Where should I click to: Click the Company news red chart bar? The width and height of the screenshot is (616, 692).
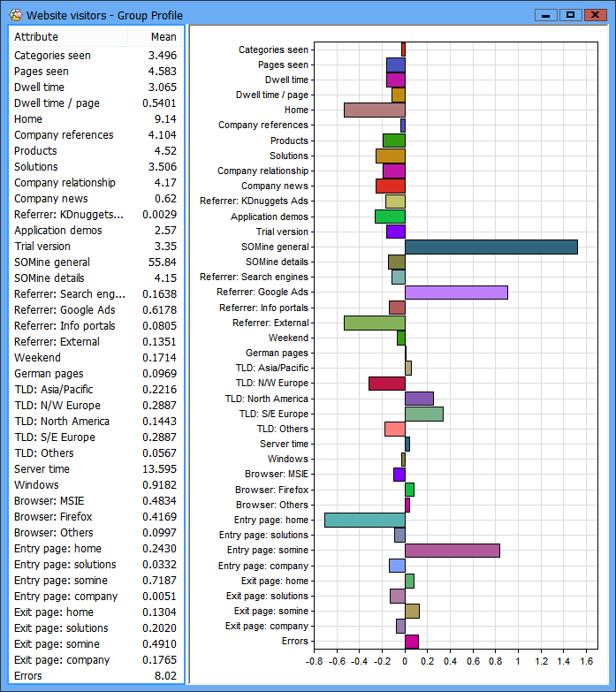[390, 186]
